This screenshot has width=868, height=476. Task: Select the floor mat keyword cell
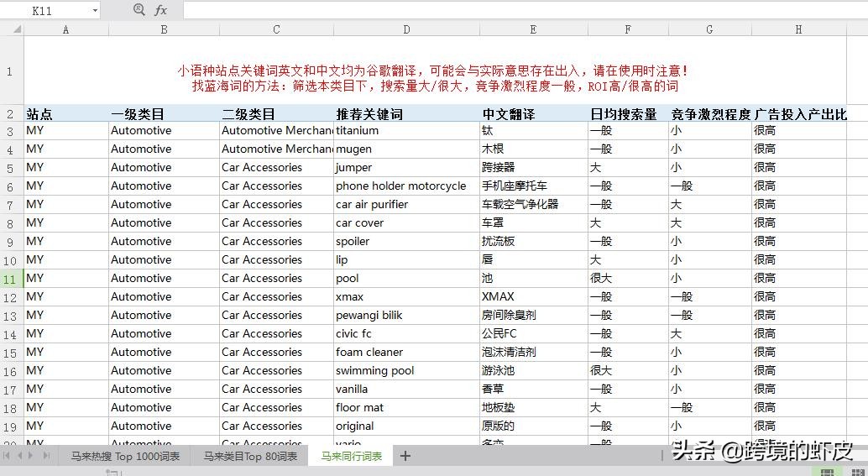coord(406,407)
